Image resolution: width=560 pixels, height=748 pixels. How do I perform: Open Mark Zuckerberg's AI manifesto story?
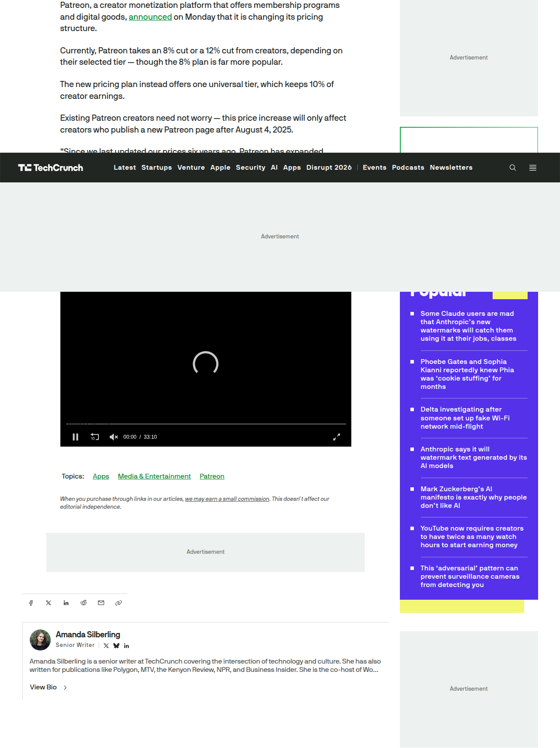coord(474,497)
